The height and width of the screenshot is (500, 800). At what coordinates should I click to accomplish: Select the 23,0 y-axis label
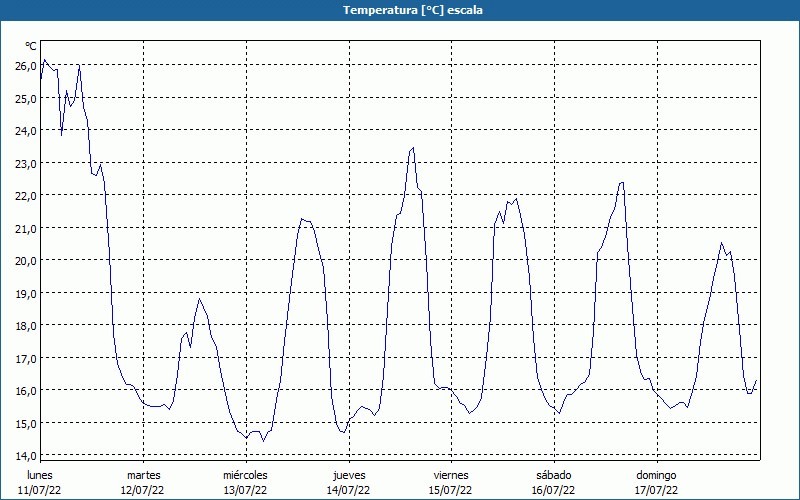(26, 163)
